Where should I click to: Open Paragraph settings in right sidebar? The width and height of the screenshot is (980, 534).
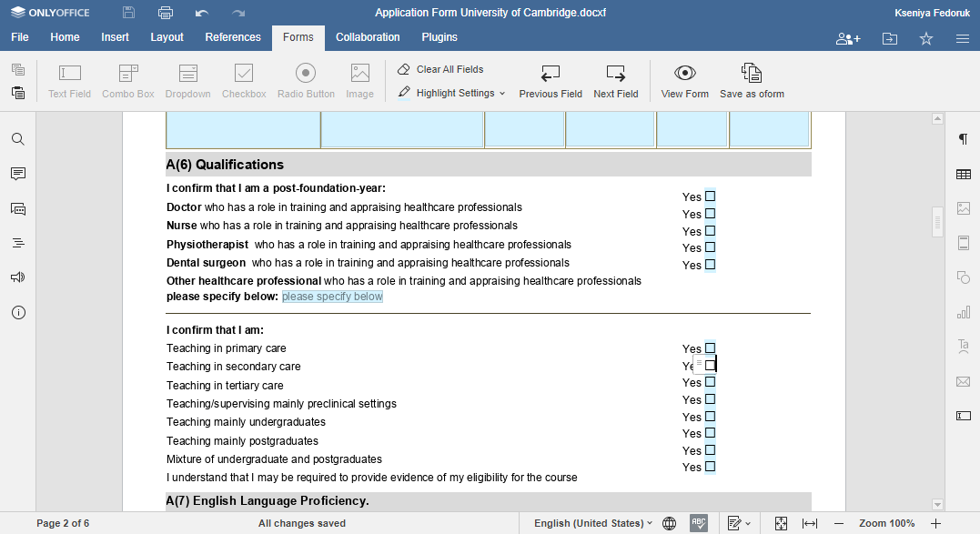point(963,138)
